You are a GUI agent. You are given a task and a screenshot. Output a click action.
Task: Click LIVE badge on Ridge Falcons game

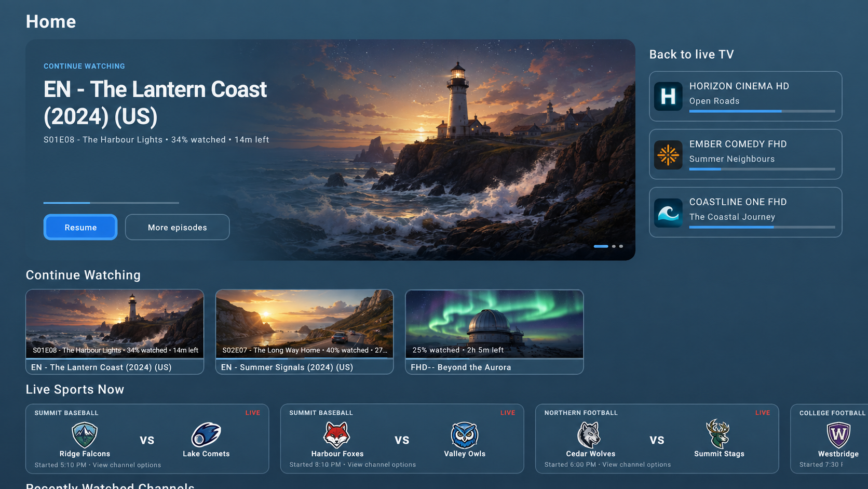pyautogui.click(x=253, y=413)
